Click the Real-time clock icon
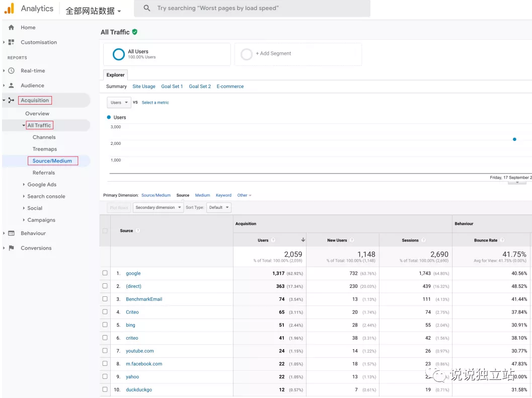 [11, 71]
